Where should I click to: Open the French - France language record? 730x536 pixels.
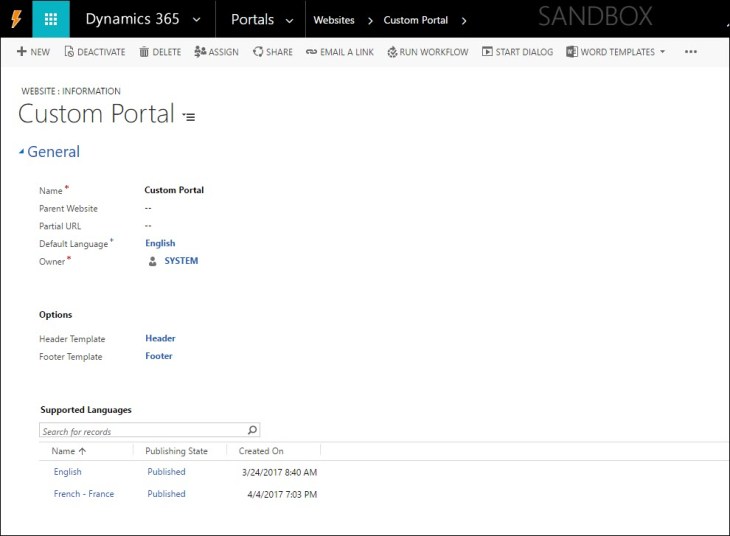click(x=84, y=494)
